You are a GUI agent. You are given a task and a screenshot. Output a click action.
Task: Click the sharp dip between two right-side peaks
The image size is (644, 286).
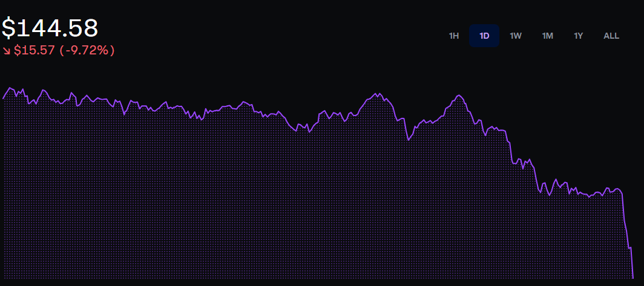pos(409,140)
